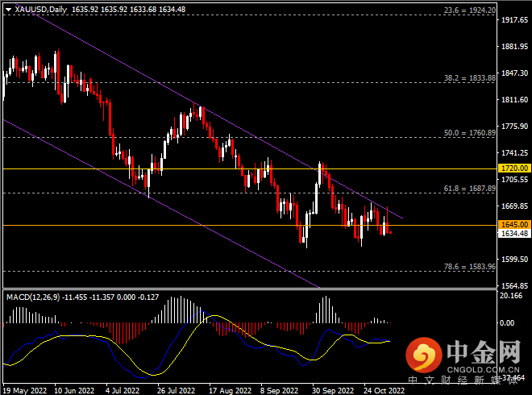Click the XAUUSD,Daily symbol title
Screen dimensions: 532x395
coord(41,10)
